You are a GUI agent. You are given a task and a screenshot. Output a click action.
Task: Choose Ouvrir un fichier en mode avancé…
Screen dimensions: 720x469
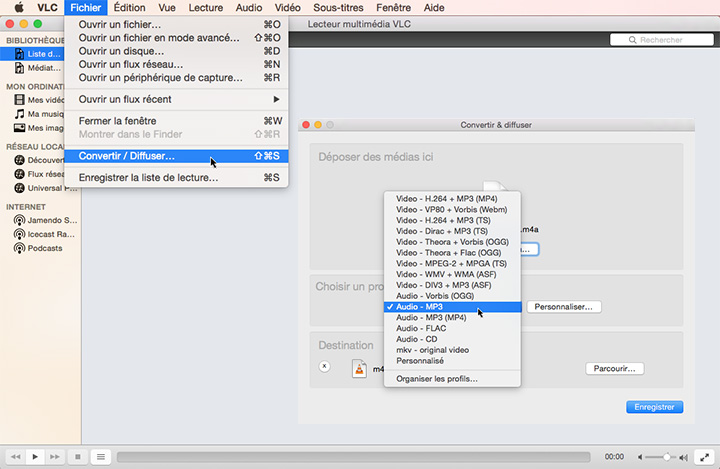tap(176, 38)
